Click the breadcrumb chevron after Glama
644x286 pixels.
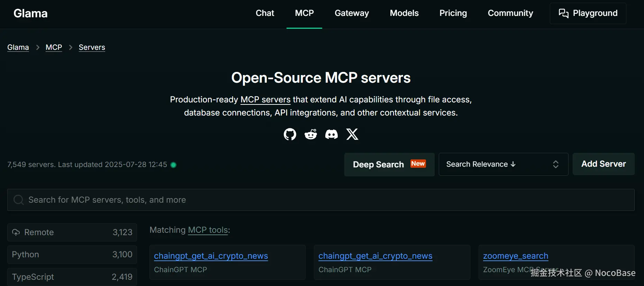tap(38, 47)
